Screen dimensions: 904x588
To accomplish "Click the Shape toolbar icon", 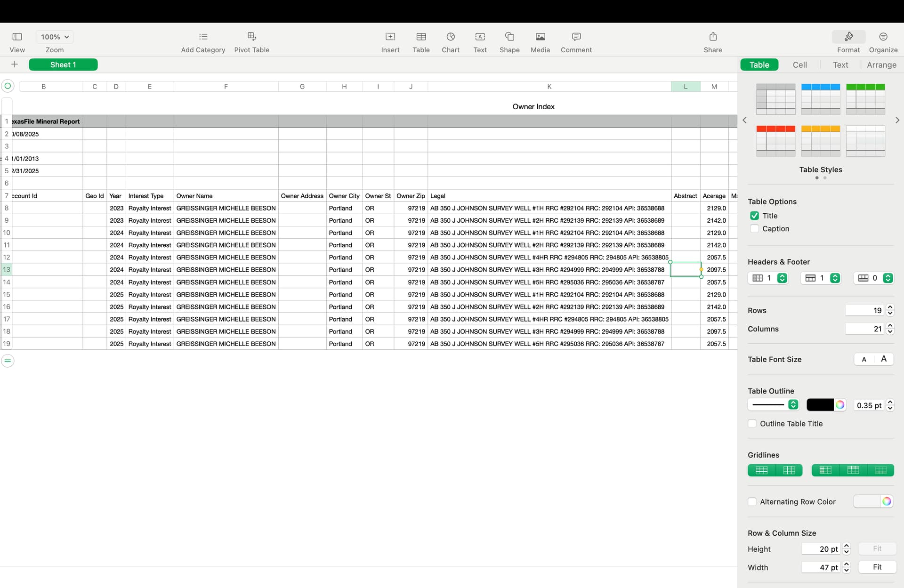I will click(509, 37).
